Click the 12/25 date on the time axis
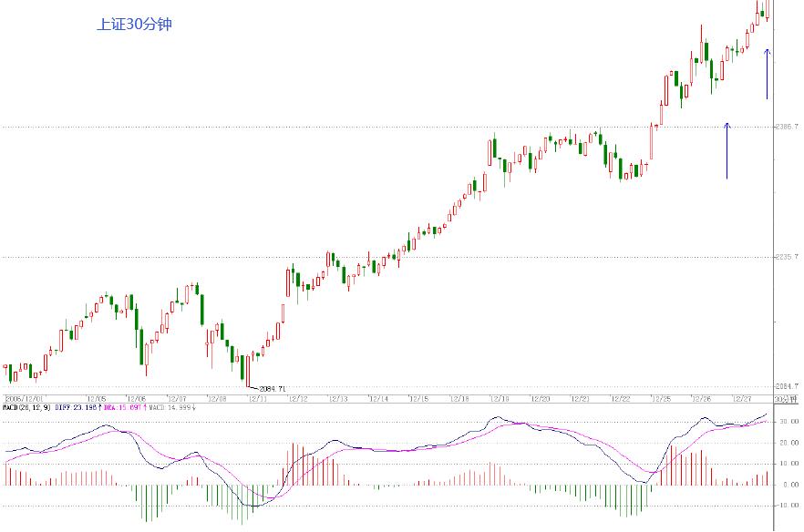The height and width of the screenshot is (532, 804). tap(662, 398)
